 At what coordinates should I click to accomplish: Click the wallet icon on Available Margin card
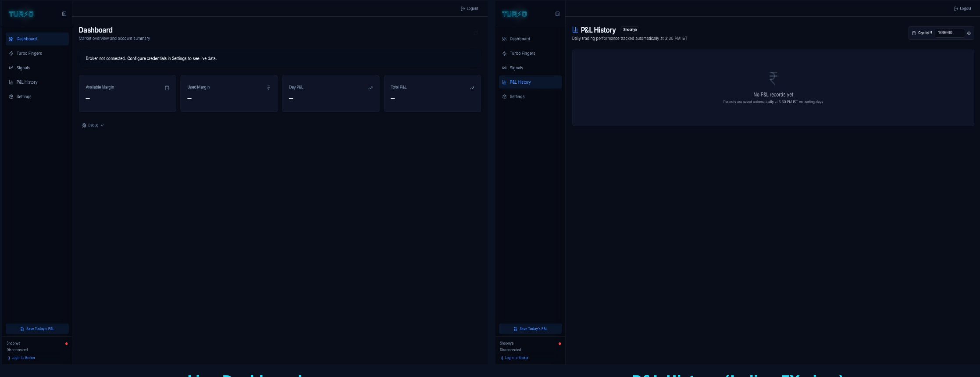[x=167, y=88]
